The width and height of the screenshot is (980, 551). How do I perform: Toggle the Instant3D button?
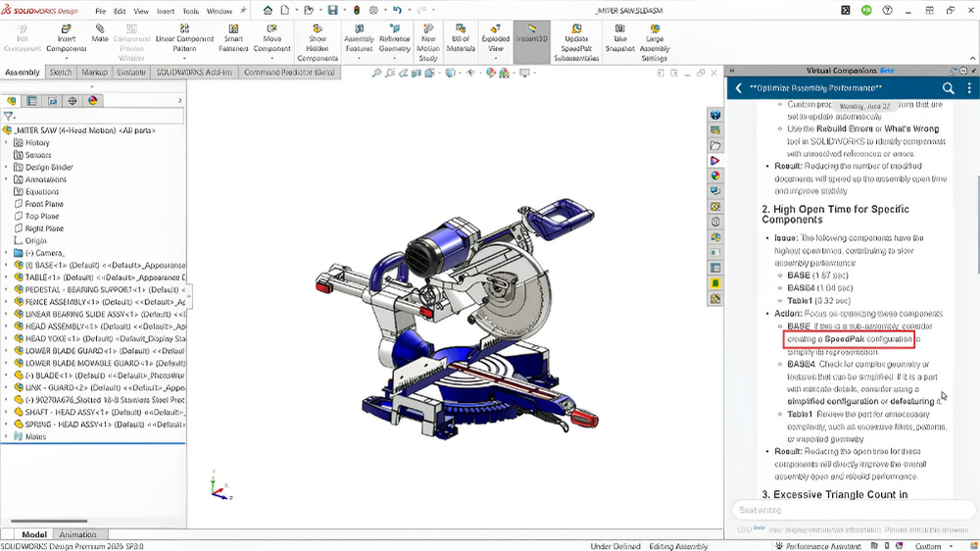click(x=532, y=42)
